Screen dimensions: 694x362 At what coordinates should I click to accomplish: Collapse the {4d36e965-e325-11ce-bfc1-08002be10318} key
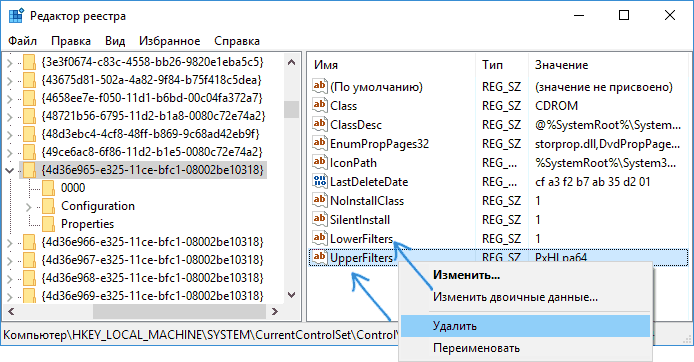point(10,170)
